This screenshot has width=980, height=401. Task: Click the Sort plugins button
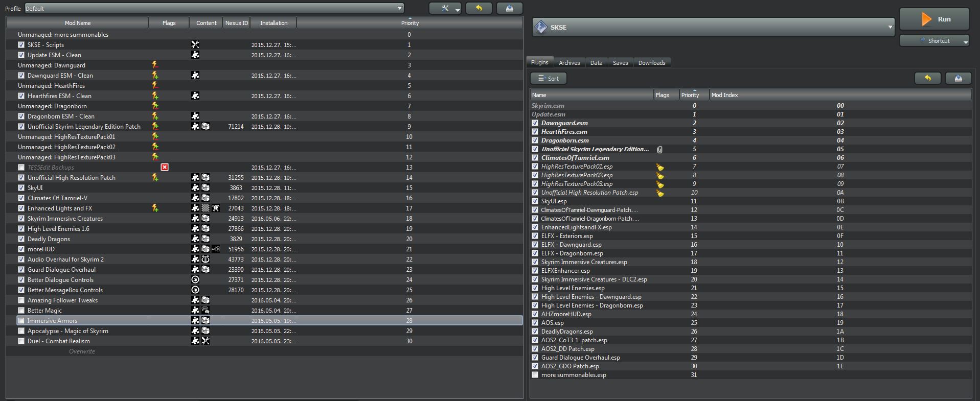(548, 78)
